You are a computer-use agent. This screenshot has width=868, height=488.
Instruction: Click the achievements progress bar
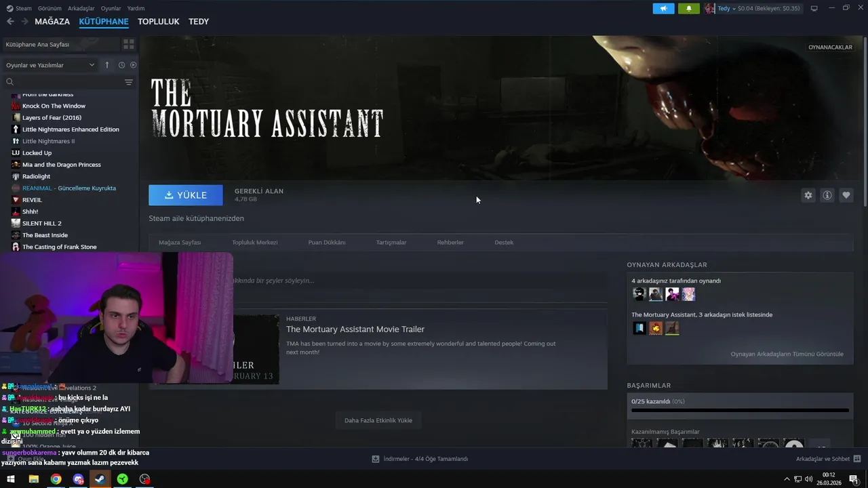pos(740,410)
